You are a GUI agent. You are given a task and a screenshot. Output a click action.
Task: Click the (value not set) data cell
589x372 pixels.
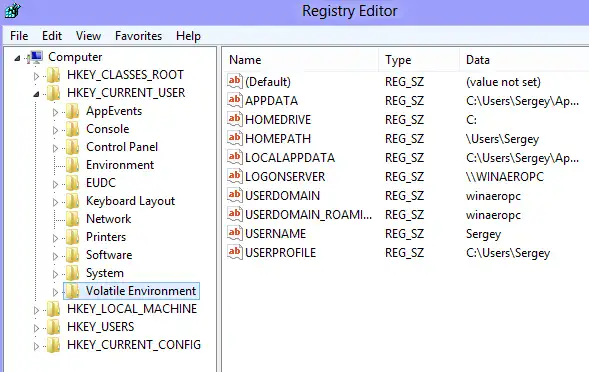pos(503,82)
